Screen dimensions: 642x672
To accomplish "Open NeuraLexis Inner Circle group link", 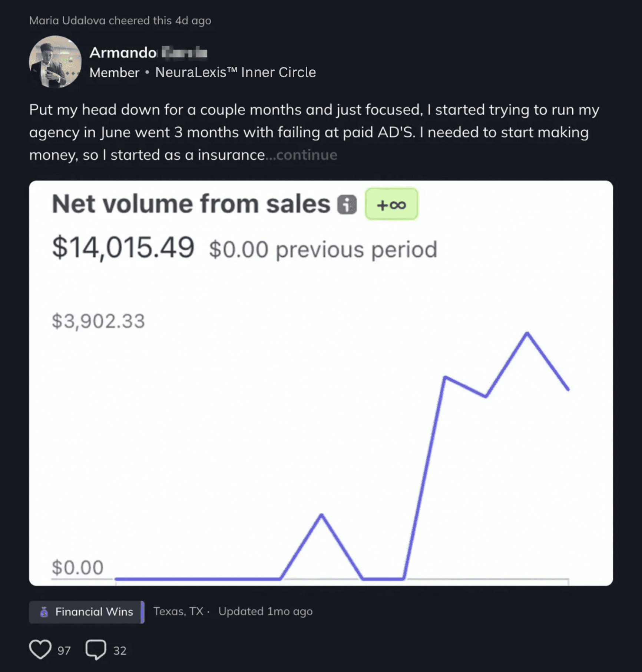I will pyautogui.click(x=235, y=72).
